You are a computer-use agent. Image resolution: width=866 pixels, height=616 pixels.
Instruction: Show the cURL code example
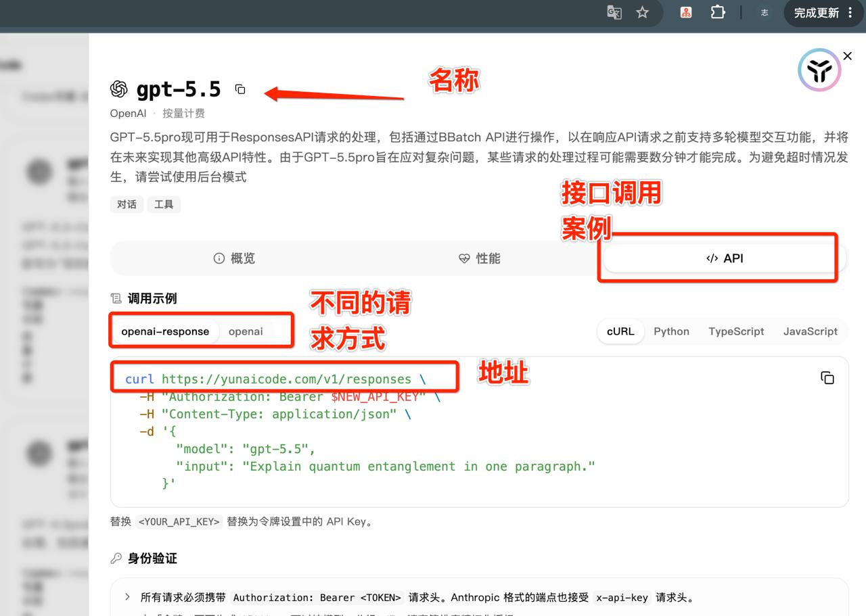click(x=620, y=331)
